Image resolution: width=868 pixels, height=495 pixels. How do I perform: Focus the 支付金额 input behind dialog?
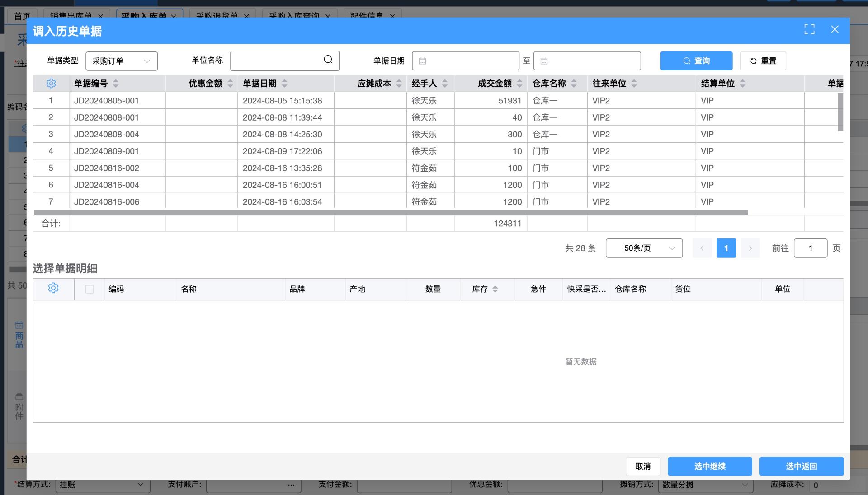click(404, 485)
